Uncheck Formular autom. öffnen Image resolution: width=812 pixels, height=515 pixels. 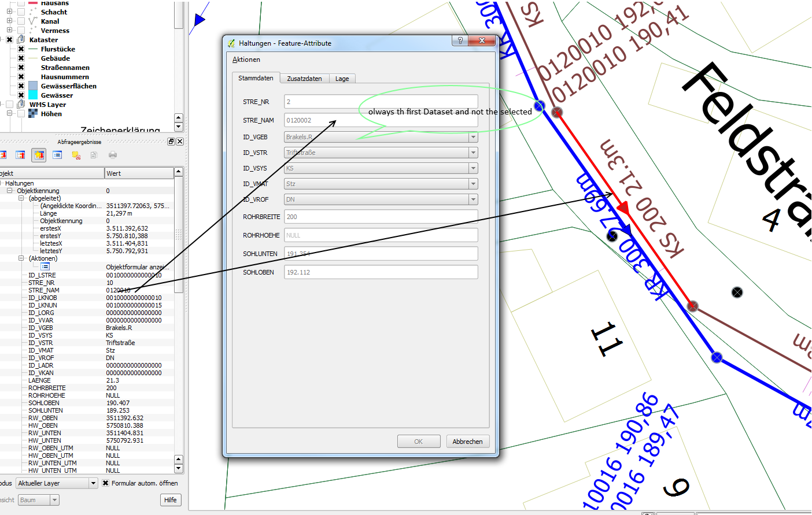pos(105,483)
